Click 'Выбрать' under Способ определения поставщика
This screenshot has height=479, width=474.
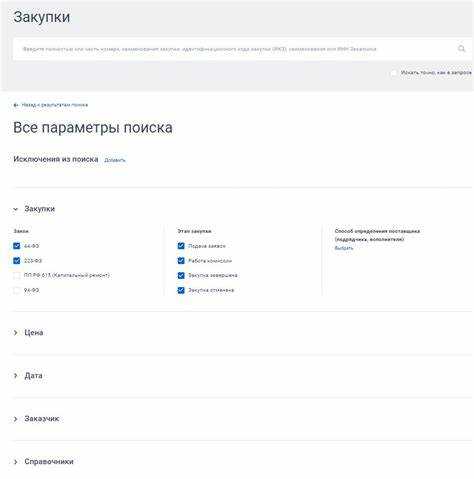(344, 248)
